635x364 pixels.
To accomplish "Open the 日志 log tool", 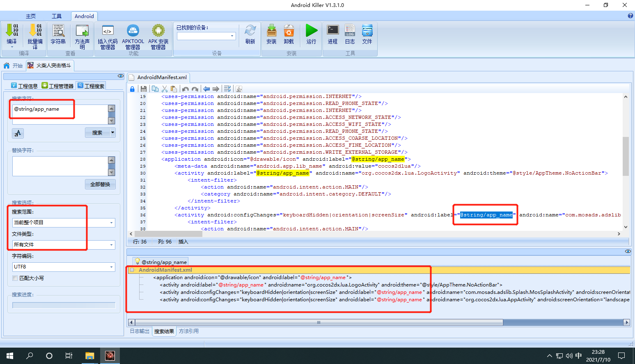I will 350,34.
